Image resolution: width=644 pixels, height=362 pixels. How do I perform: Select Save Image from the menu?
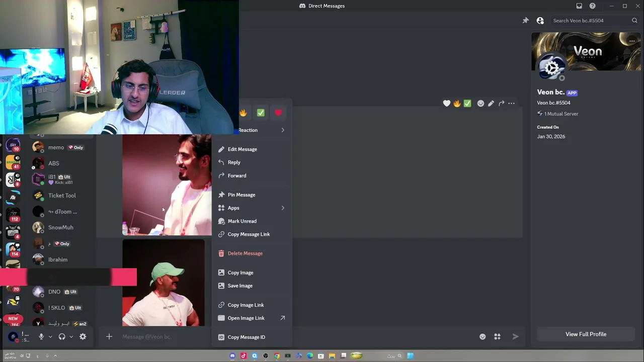click(x=252, y=286)
